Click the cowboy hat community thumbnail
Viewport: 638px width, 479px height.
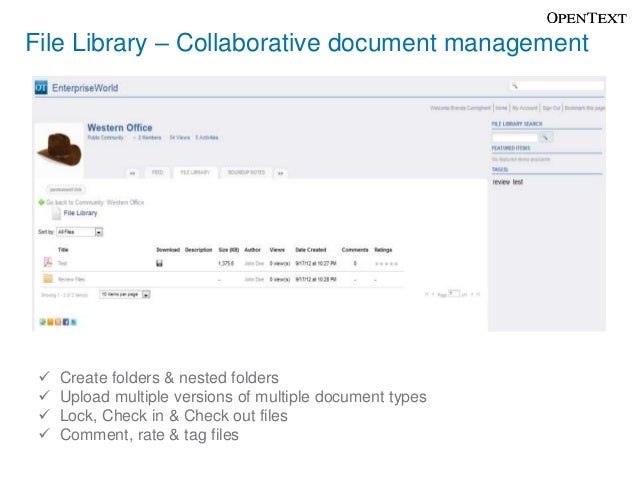click(59, 150)
